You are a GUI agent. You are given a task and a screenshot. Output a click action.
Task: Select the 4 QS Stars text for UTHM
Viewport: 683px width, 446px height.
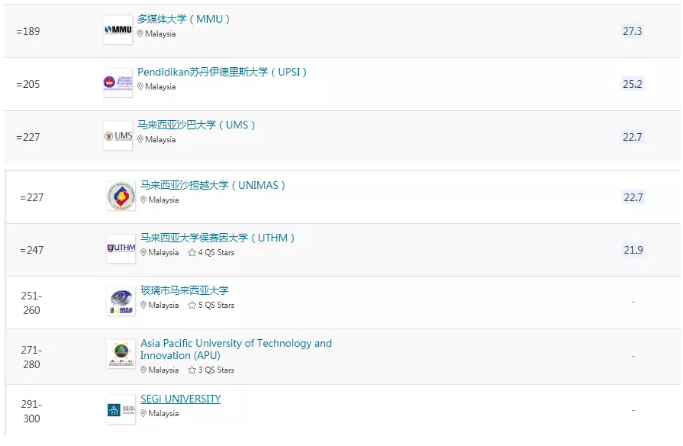[216, 252]
